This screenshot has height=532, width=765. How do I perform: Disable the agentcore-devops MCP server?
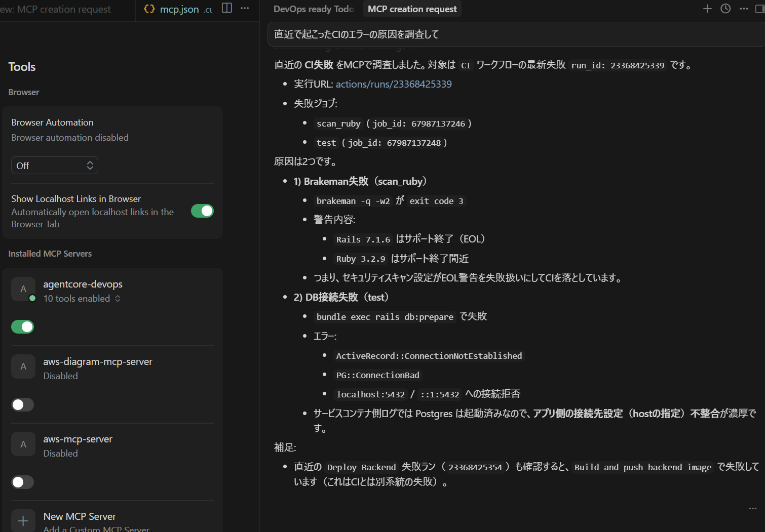[x=23, y=327]
